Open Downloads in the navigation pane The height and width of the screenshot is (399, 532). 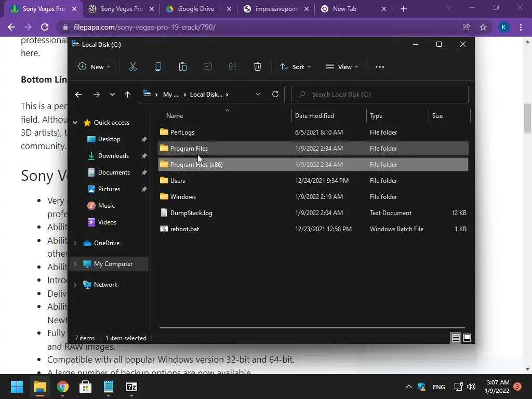click(113, 156)
